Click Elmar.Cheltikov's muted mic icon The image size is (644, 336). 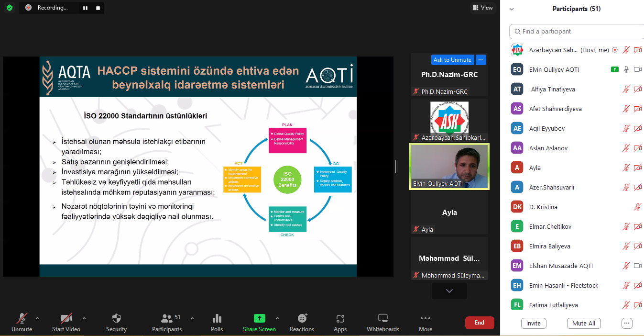point(626,226)
